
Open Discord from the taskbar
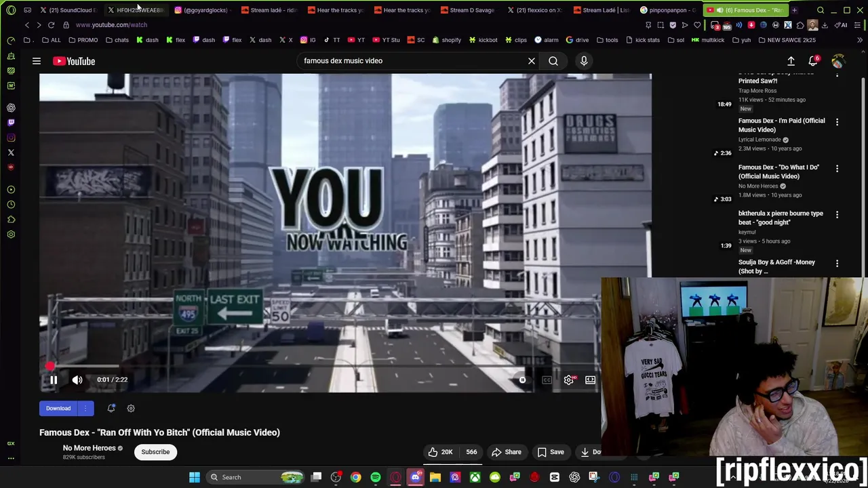click(x=415, y=477)
